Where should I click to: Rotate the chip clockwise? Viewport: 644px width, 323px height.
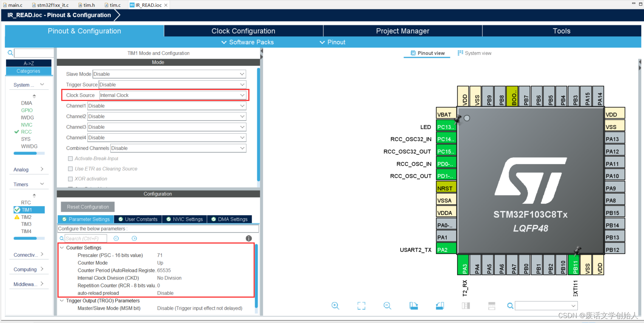[414, 306]
